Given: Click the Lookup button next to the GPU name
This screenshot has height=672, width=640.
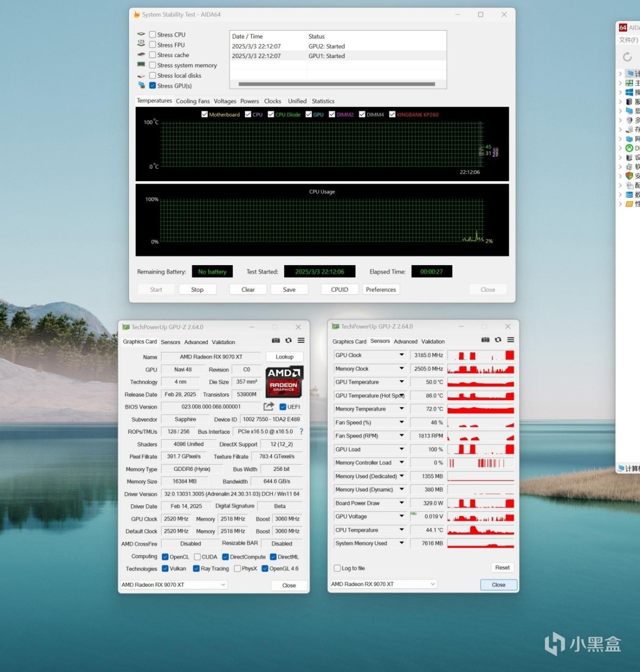Looking at the screenshot, I should [x=284, y=357].
